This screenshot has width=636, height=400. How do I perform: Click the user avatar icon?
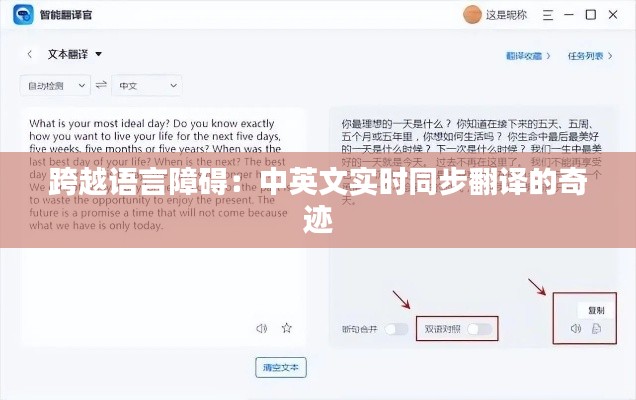point(472,15)
